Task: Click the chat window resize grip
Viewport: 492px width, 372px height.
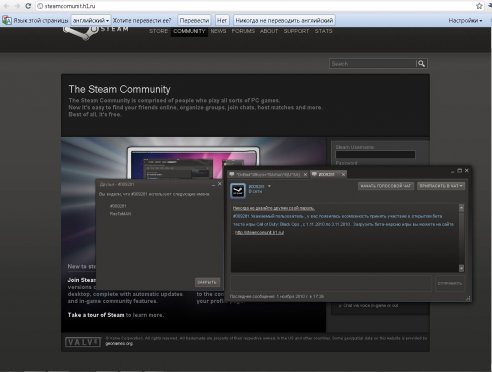Action: pos(468,299)
